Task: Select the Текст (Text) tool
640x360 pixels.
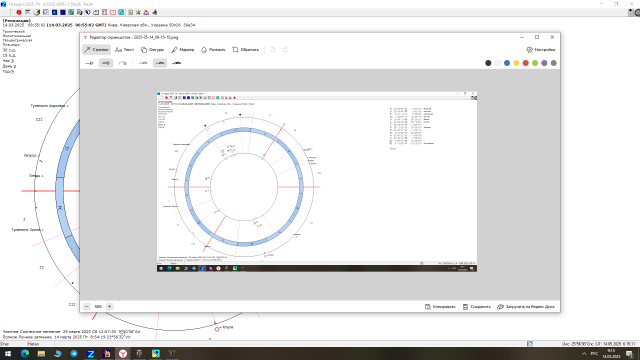Action: 124,50
